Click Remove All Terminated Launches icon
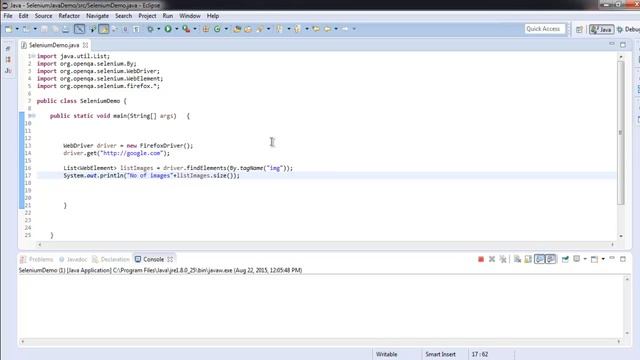640x360 pixels. pyautogui.click(x=503, y=259)
